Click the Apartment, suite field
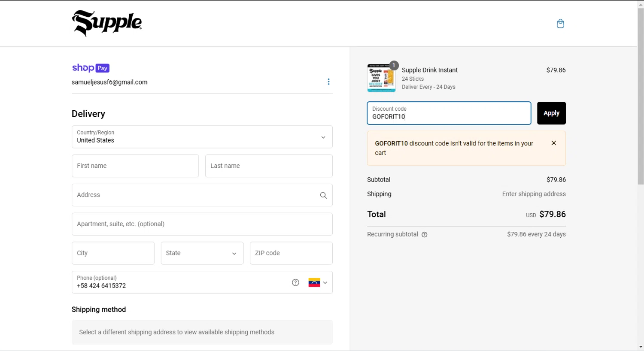 (202, 224)
